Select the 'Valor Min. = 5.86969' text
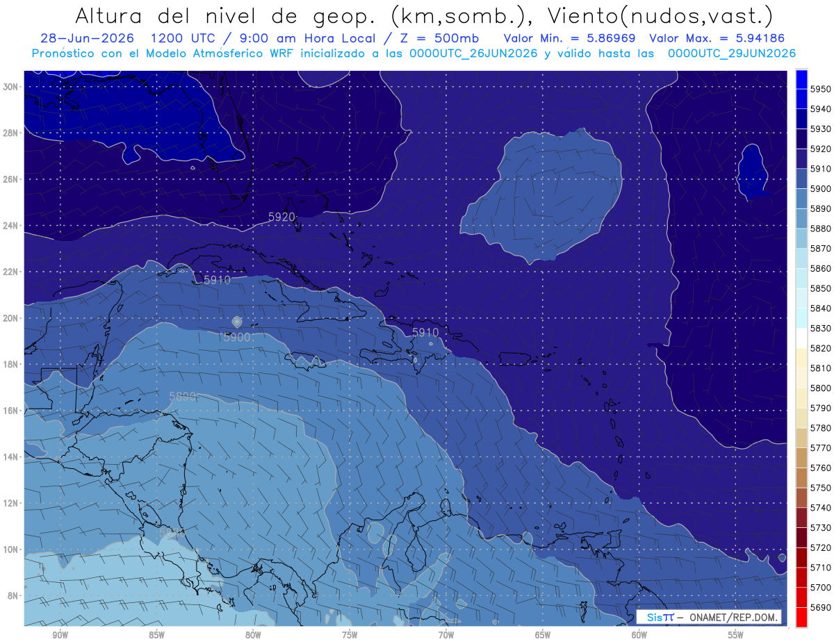Screen dimensions: 834x644 (571, 38)
